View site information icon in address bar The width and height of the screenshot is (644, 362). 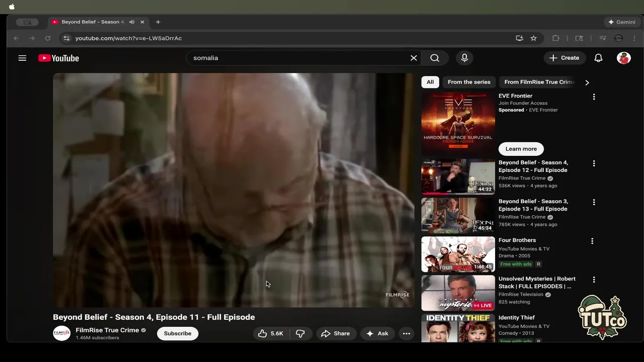tap(66, 38)
